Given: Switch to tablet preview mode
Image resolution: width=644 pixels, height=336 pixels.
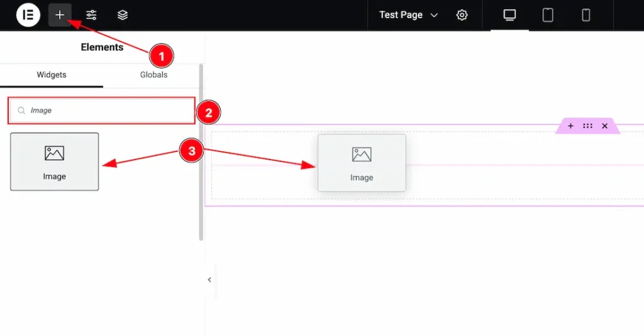Looking at the screenshot, I should pyautogui.click(x=548, y=15).
